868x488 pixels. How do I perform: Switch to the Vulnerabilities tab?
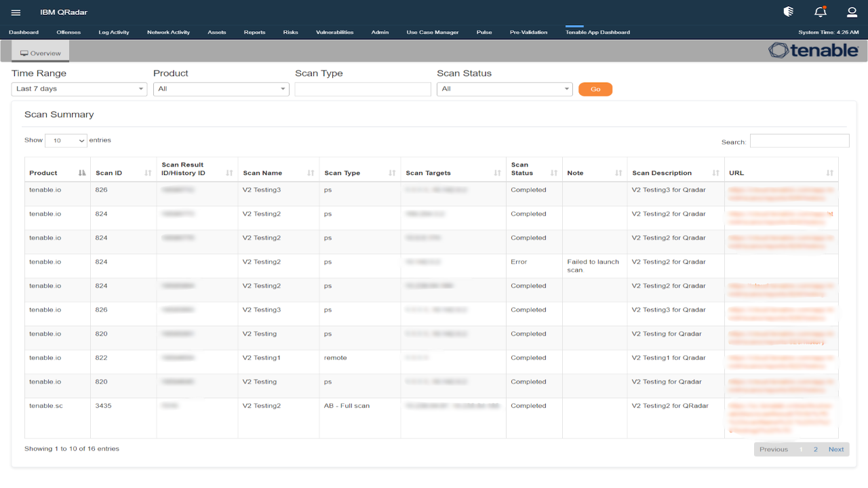coord(333,31)
